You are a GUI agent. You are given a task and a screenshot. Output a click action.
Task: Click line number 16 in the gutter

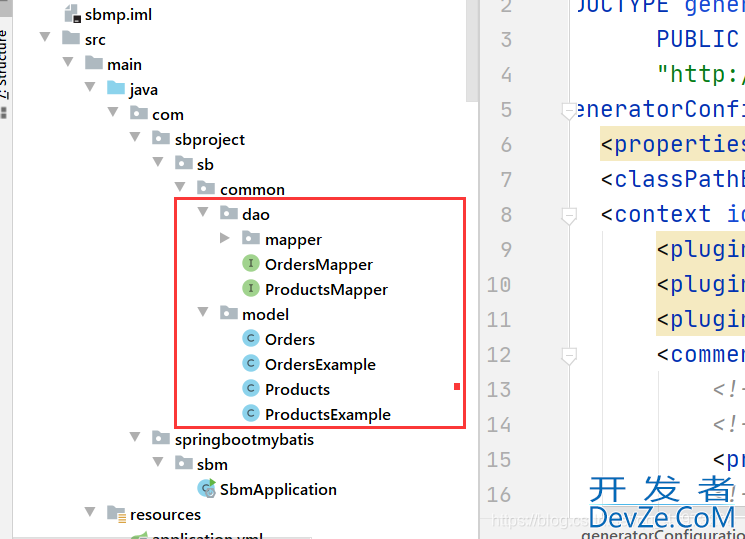499,495
